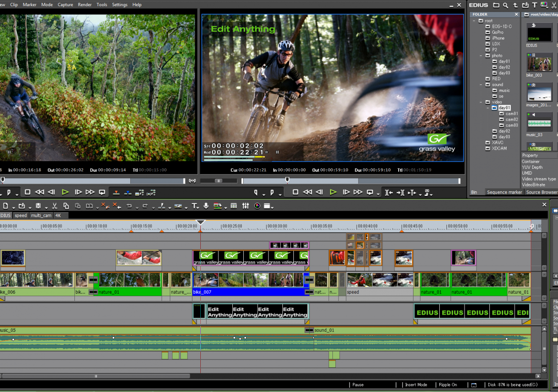The height and width of the screenshot is (392, 558).
Task: Collapse the root folder in the tree
Action: point(474,21)
